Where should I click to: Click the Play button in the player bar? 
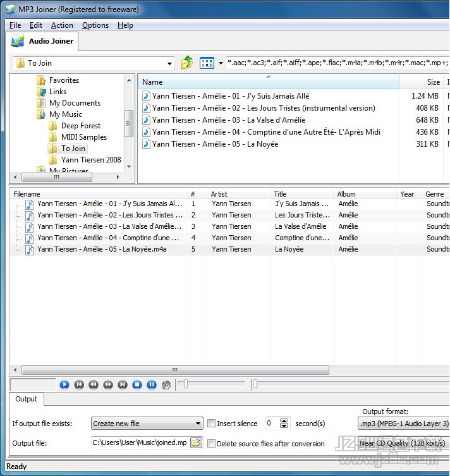coord(64,384)
